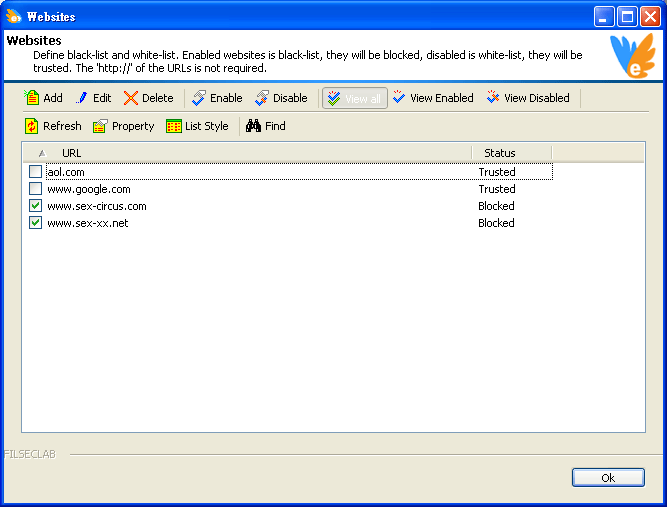Uncheck the www.sex-circus.com checkbox
The image size is (667, 507).
[36, 206]
